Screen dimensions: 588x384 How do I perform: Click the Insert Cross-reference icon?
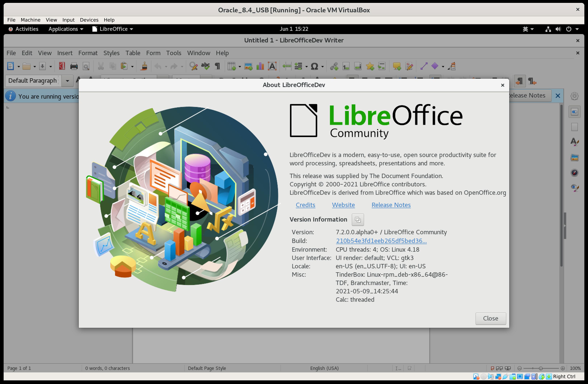382,66
